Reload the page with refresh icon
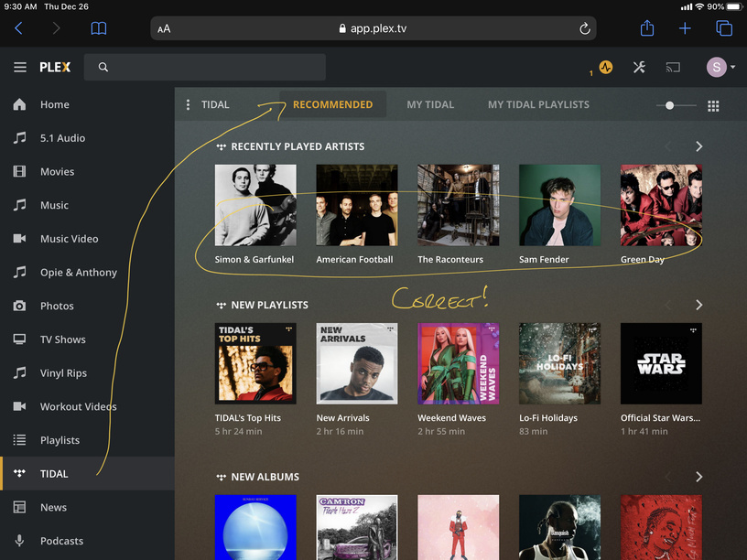 (585, 28)
